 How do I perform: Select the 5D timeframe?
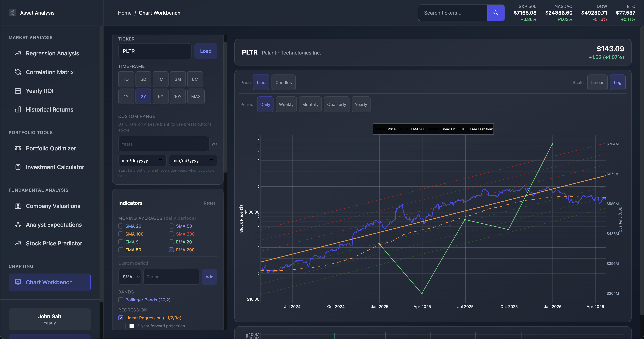coord(143,79)
